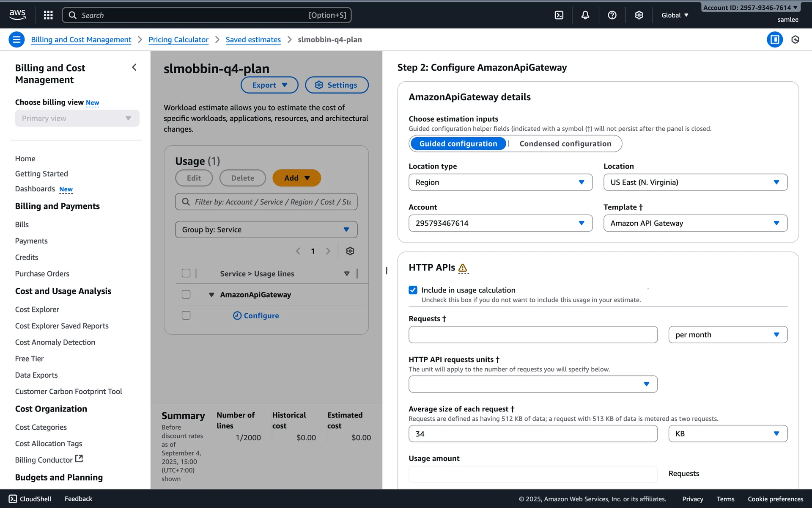Image resolution: width=812 pixels, height=508 pixels.
Task: Open usage table preferences gear icon
Action: 350,251
